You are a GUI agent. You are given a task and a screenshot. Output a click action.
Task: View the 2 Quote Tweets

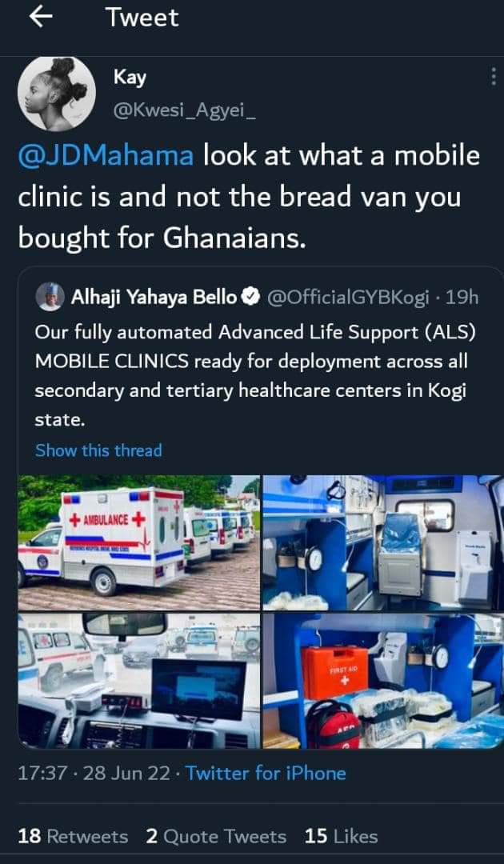pos(216,837)
